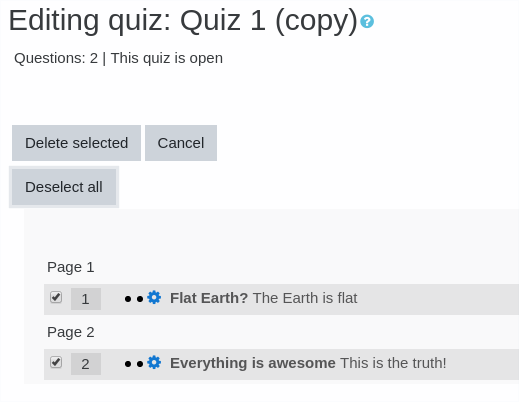
Task: Select the Page 2 heading
Action: point(71,332)
